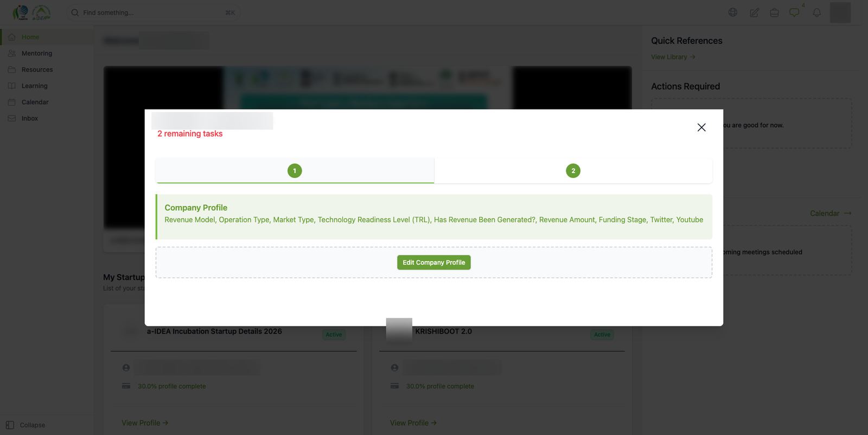Click the Quick References heading
This screenshot has width=868, height=435.
[x=687, y=41]
